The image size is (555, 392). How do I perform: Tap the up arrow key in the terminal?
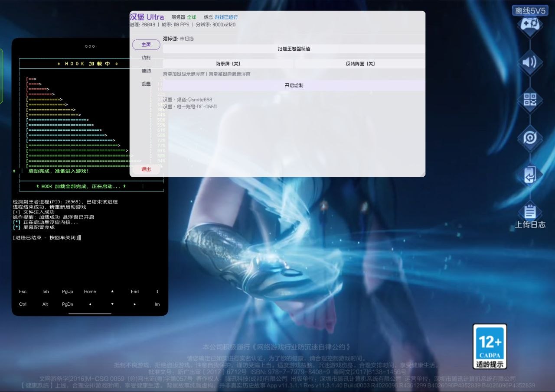[x=112, y=292]
